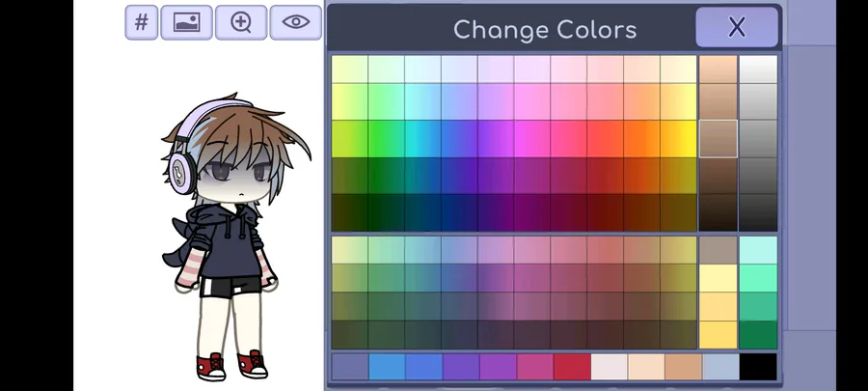This screenshot has height=391, width=868.
Task: Select the dark green swatch bottom right column
Action: [758, 334]
